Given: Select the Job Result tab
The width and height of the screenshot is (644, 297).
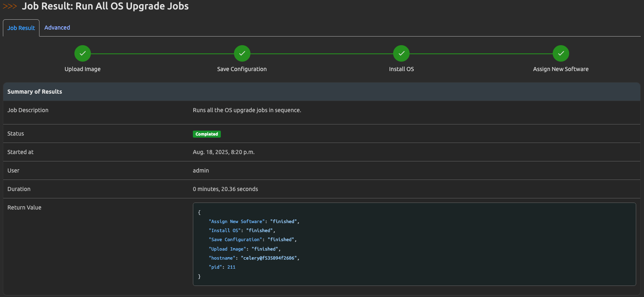Looking at the screenshot, I should coord(21,28).
